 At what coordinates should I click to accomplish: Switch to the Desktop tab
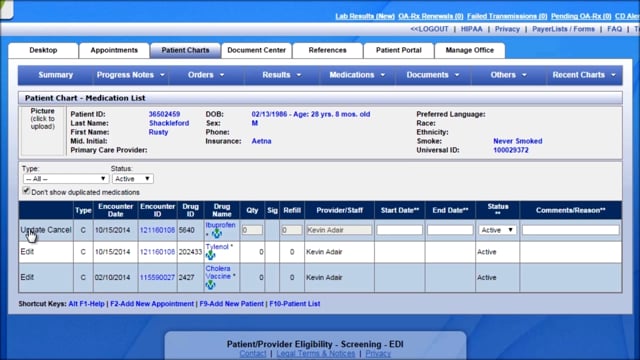[x=43, y=50]
